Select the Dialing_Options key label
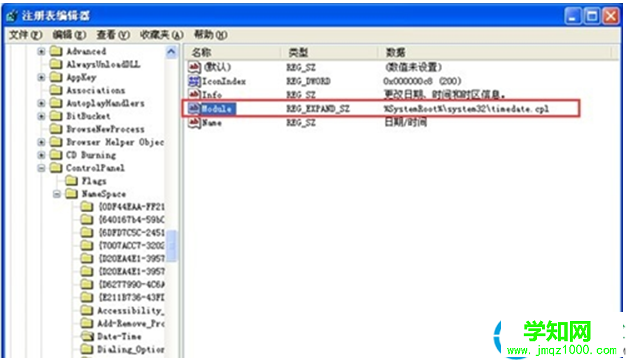The image size is (628, 362). click(x=131, y=349)
